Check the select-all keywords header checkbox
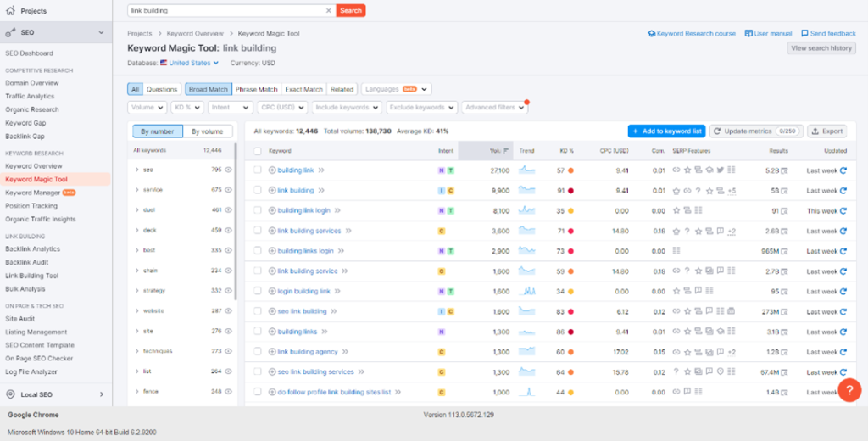Image resolution: width=868 pixels, height=441 pixels. coord(258,151)
